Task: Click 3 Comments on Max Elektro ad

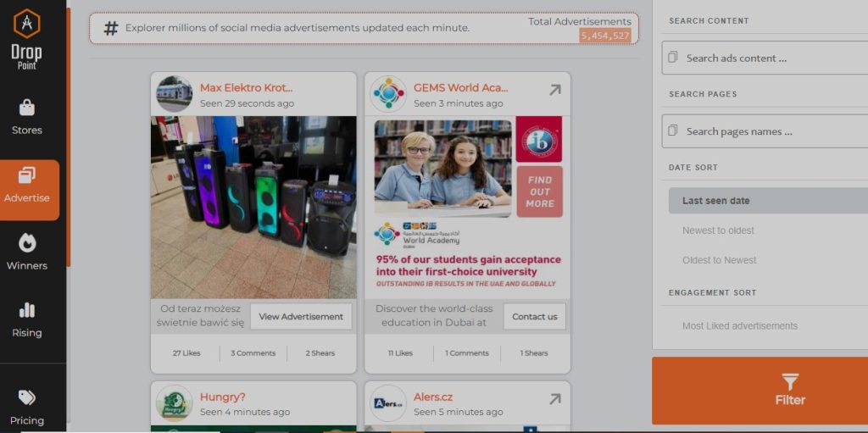Action: coord(253,353)
